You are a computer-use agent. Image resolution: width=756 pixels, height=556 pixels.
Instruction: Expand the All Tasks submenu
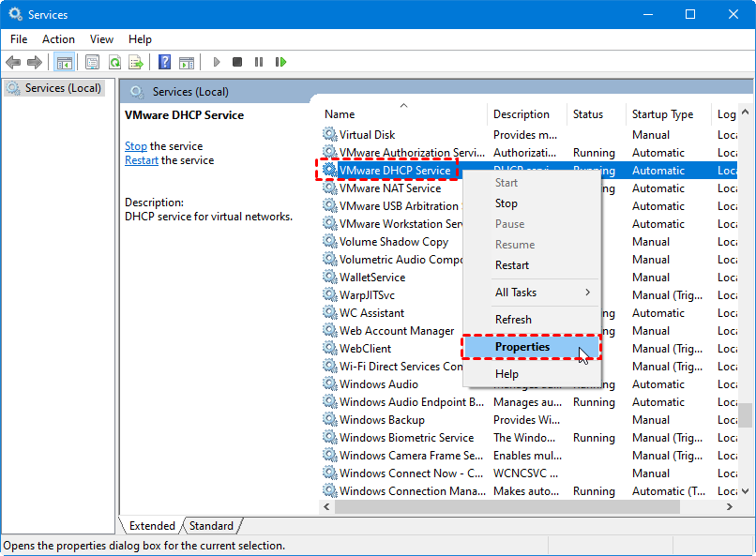(532, 293)
